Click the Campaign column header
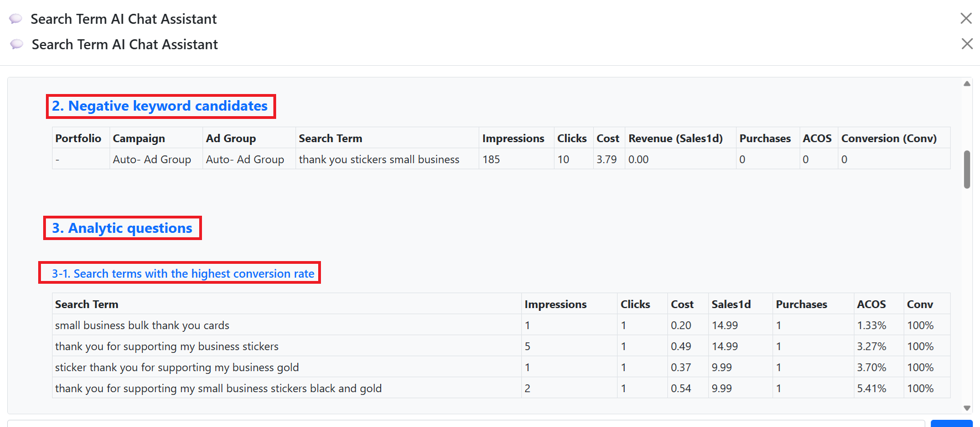 point(139,138)
